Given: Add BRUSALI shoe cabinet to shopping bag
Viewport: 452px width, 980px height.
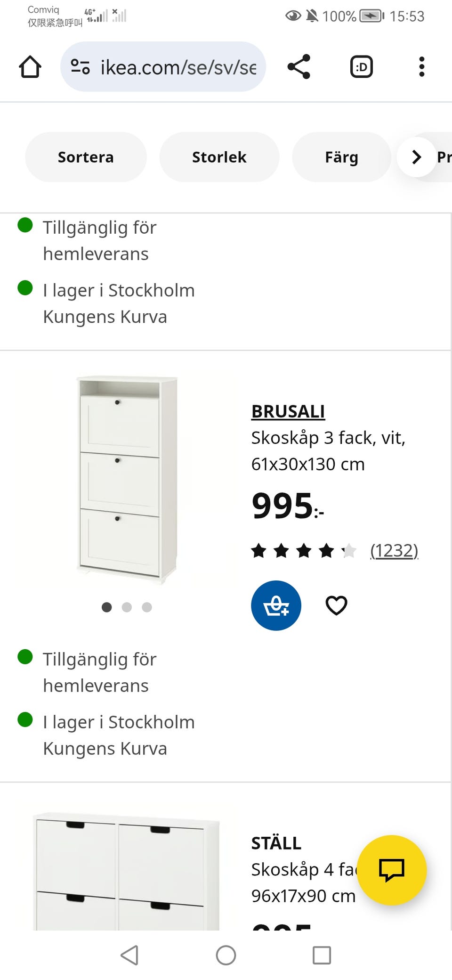Looking at the screenshot, I should pos(276,605).
